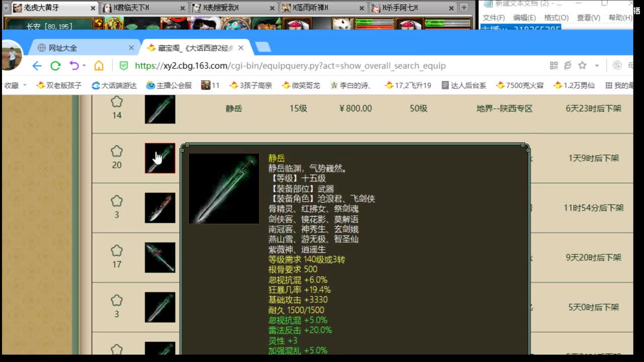Click the 6天23时后下架 expiry text
644x362 pixels.
coord(594,109)
